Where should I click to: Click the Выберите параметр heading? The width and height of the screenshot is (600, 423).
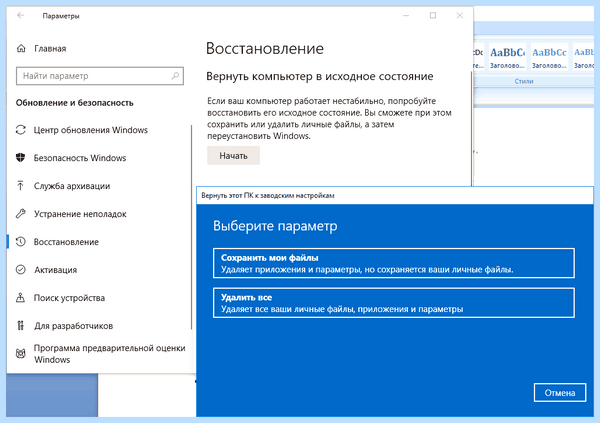(275, 226)
